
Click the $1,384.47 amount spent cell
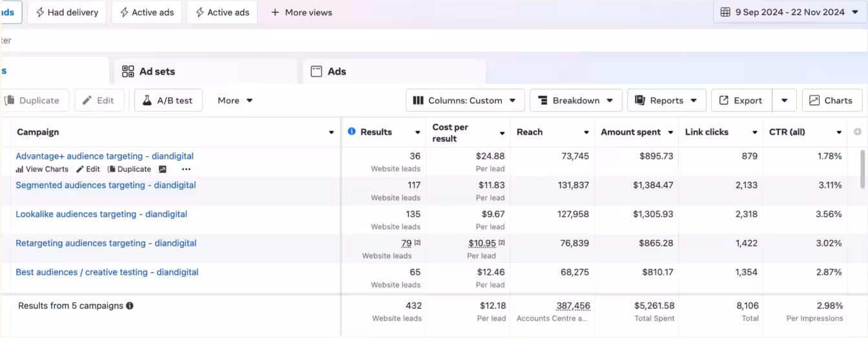click(653, 185)
